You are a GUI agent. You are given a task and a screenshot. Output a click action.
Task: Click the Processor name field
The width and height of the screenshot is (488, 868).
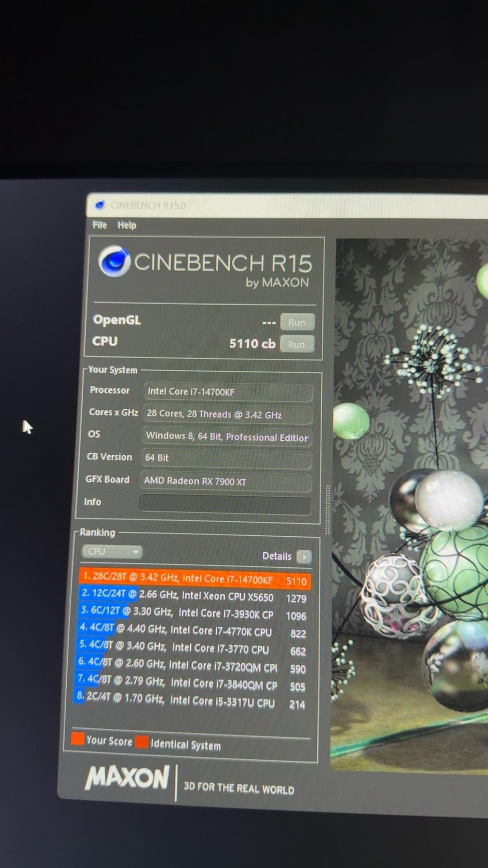(x=228, y=392)
